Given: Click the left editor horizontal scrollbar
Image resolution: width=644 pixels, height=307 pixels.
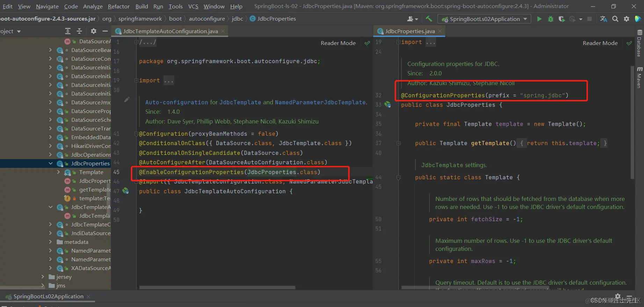Looking at the screenshot, I should pos(217,287).
